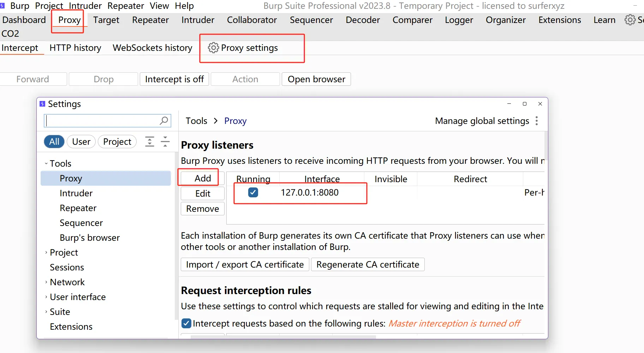The width and height of the screenshot is (644, 353).
Task: Click Import / export CA certificate
Action: click(245, 264)
